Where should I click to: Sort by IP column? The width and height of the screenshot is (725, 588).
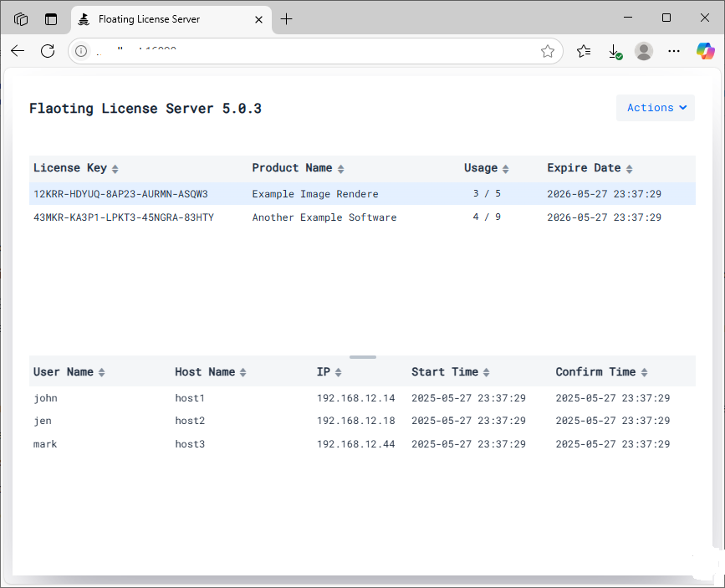coord(339,372)
